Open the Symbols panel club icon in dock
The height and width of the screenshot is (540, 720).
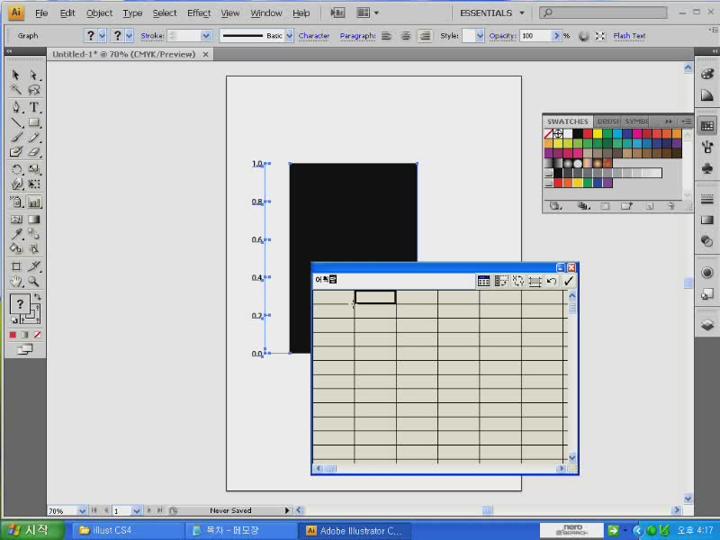[x=707, y=169]
